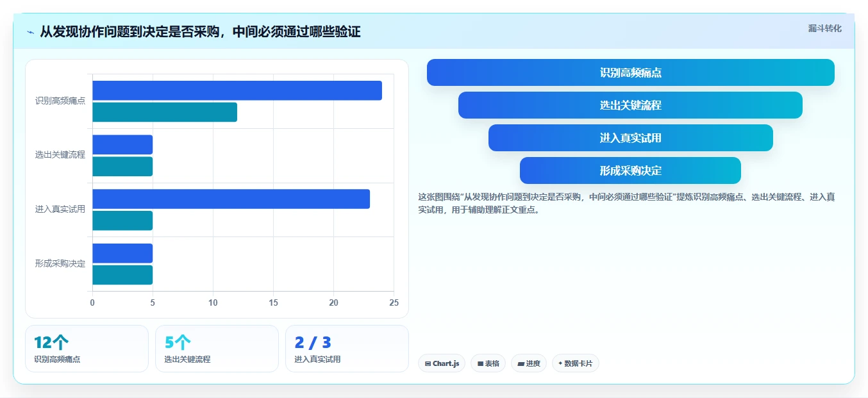This screenshot has width=868, height=398.
Task: Click the description paragraph under the funnel
Action: point(626,203)
